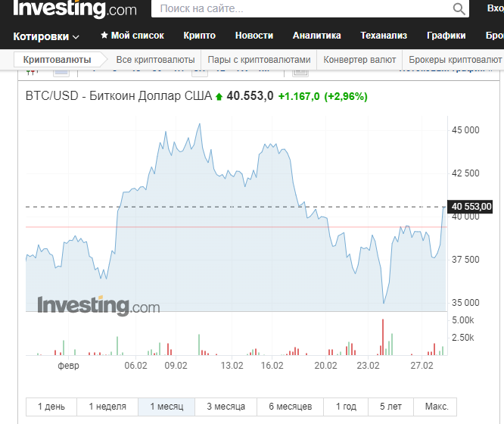The width and height of the screenshot is (504, 424).
Task: Click the 23.02 date axis label
Action: 368,366
